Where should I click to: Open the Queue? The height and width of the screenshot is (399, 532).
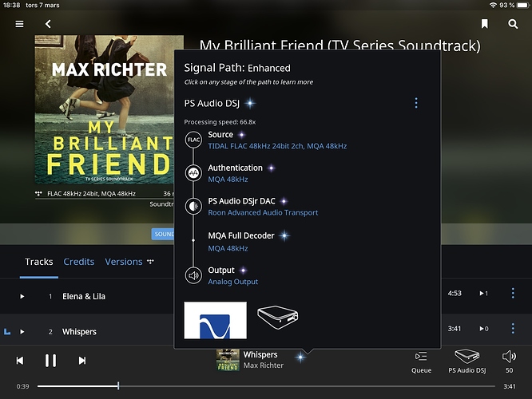pyautogui.click(x=421, y=362)
